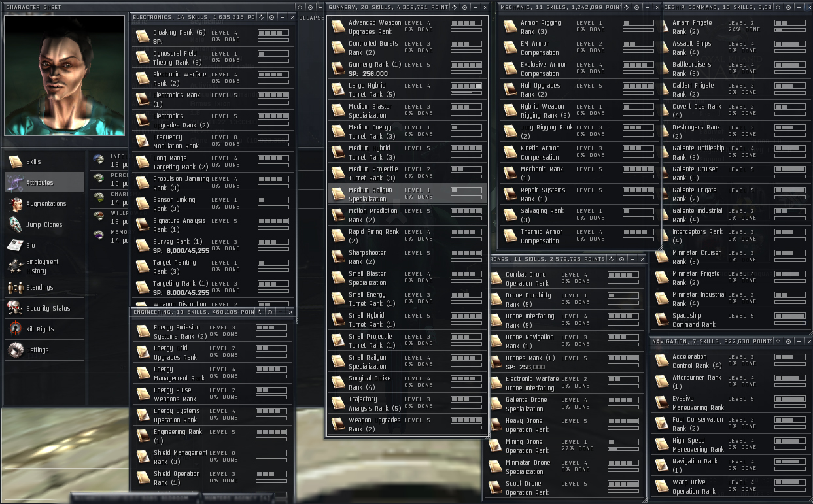
Task: Click the Intelligence attribute icon
Action: tap(99, 159)
